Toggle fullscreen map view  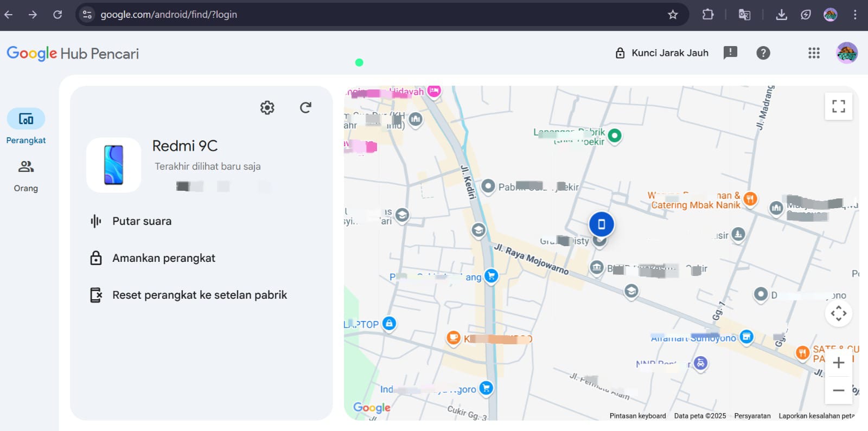838,106
